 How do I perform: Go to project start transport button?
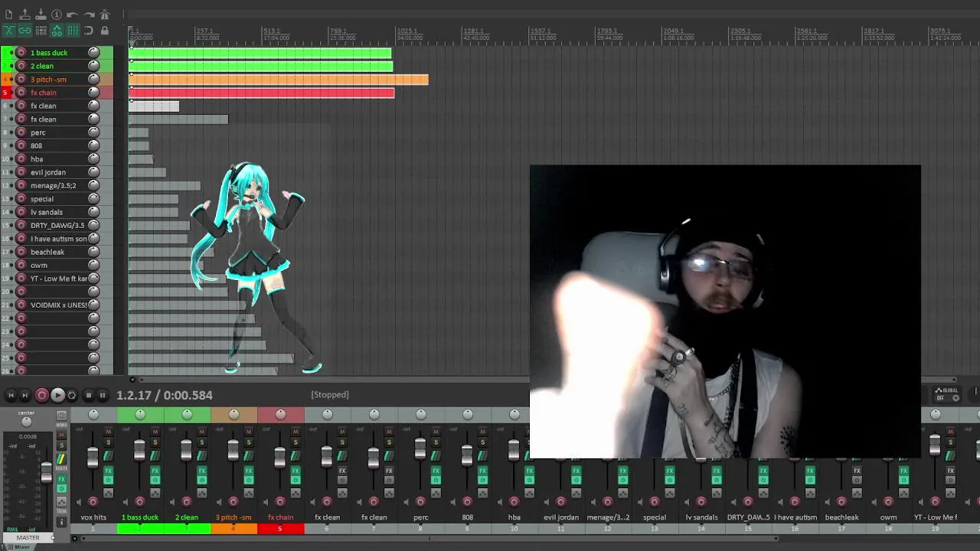tap(11, 396)
